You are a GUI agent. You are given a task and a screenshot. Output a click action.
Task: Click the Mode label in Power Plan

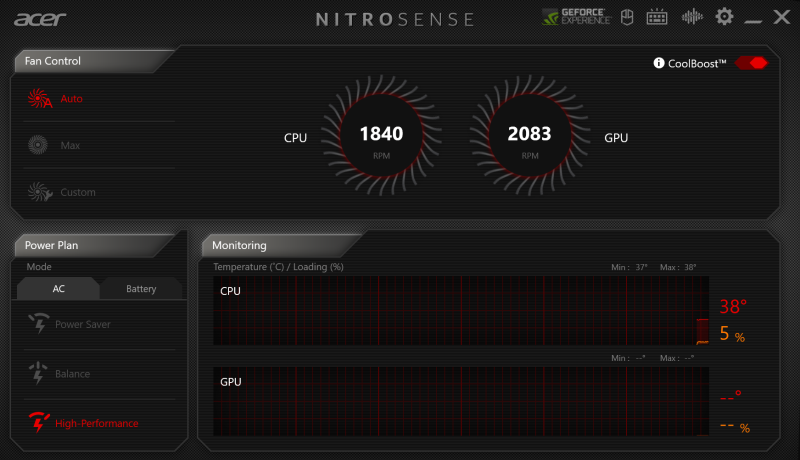(x=39, y=267)
